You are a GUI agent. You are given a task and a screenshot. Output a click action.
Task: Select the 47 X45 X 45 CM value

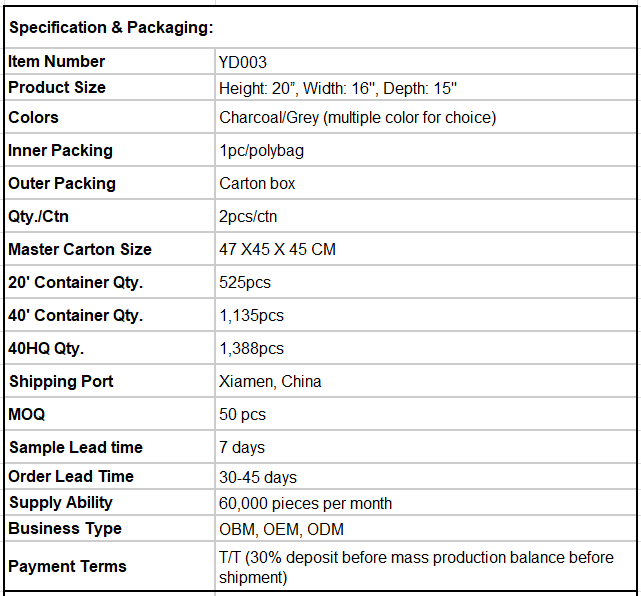click(277, 250)
